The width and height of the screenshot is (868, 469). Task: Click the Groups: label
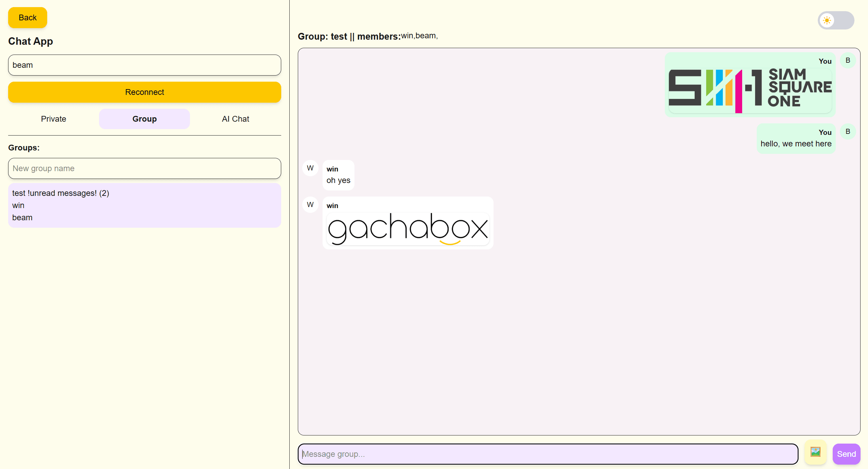tap(24, 148)
